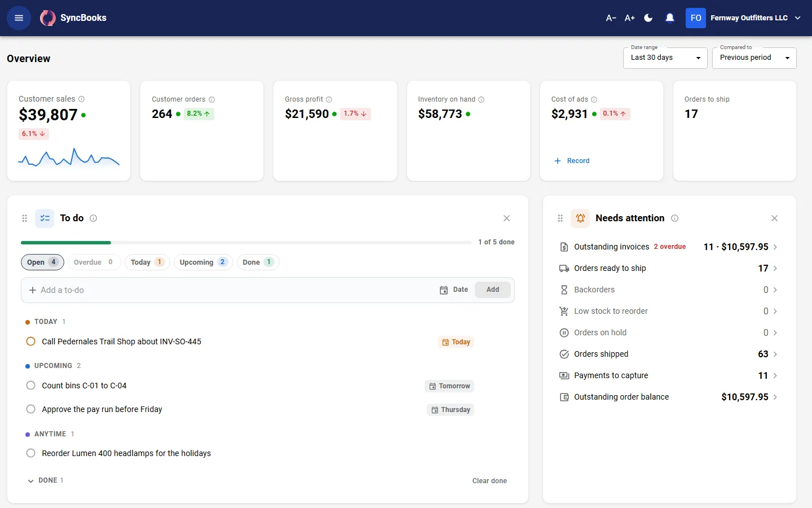Image resolution: width=812 pixels, height=508 pixels.
Task: Switch to the Today filter tab
Action: pyautogui.click(x=147, y=262)
